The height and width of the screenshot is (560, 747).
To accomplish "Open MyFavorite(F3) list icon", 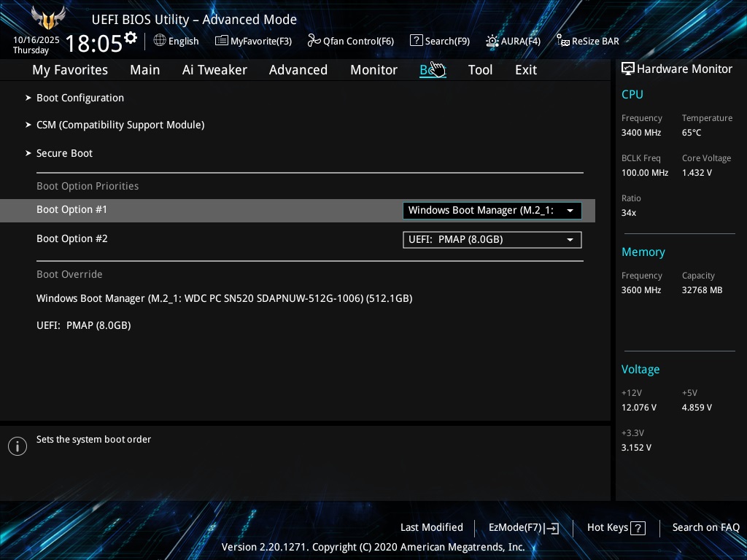I will click(221, 41).
